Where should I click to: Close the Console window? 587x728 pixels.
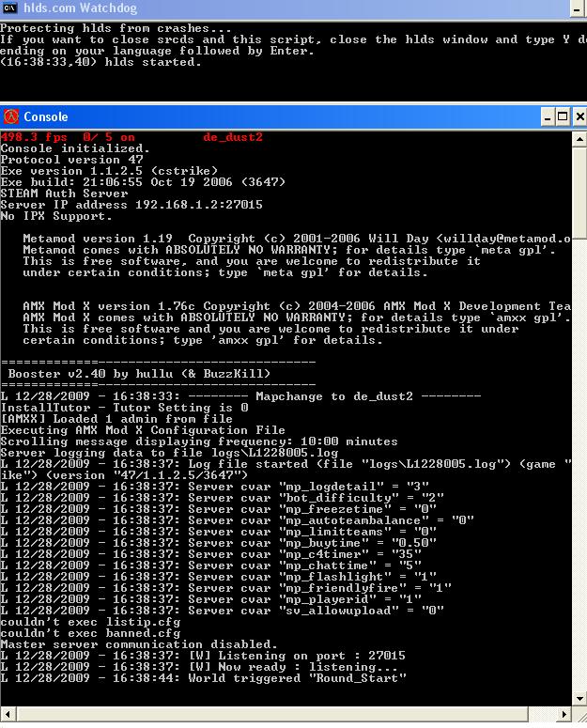click(579, 116)
